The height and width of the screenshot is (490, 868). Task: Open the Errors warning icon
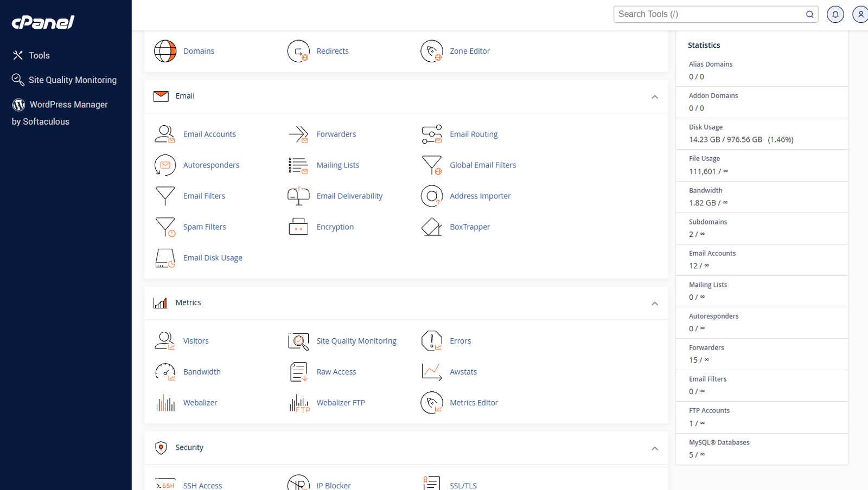(x=432, y=341)
